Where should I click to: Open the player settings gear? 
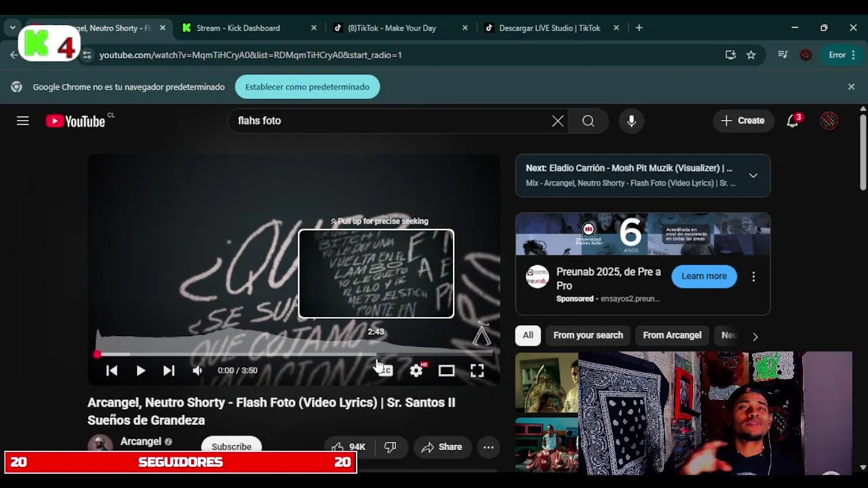[x=416, y=370]
